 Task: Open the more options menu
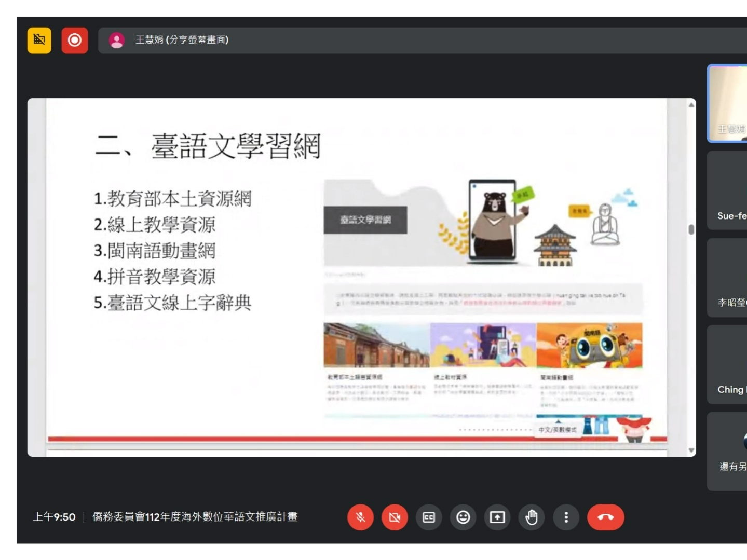coord(566,517)
